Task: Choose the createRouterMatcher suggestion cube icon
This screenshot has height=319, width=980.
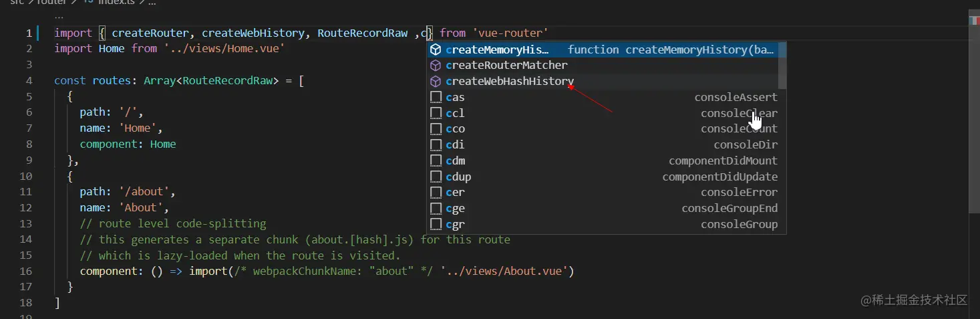Action: pyautogui.click(x=436, y=66)
